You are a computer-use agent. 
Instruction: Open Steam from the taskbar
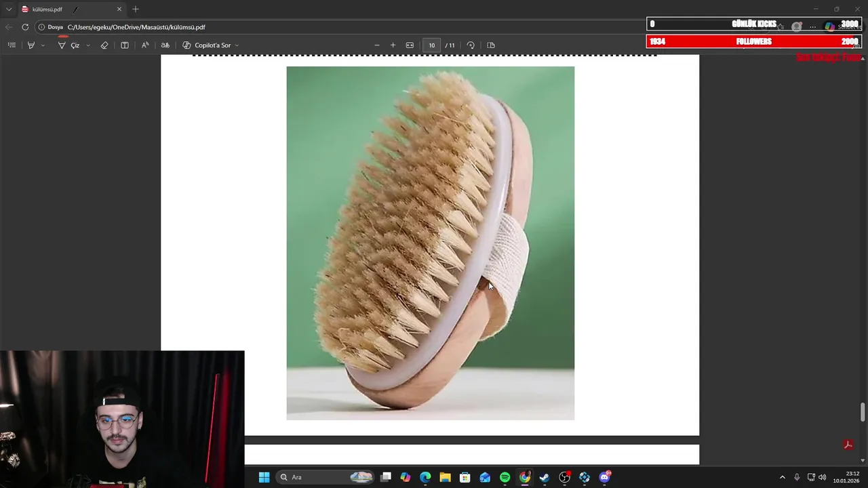[545, 477]
